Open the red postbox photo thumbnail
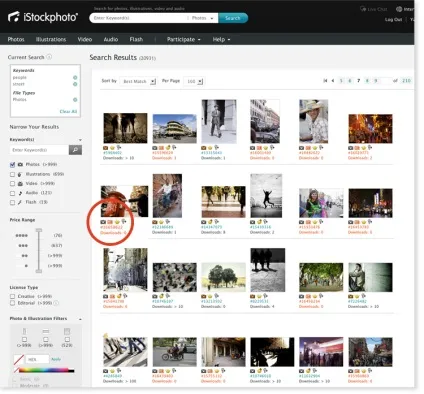Viewport: 424px width, 394px height. coord(124,201)
